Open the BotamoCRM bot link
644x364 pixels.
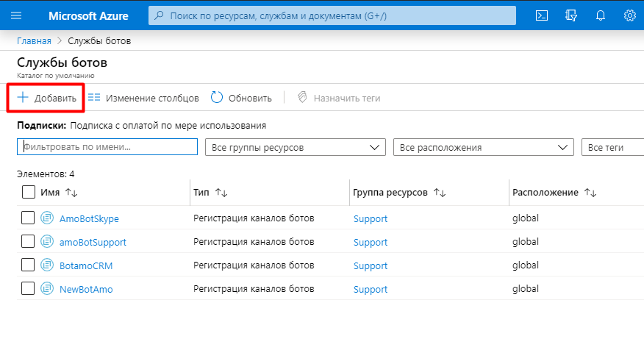click(x=86, y=265)
